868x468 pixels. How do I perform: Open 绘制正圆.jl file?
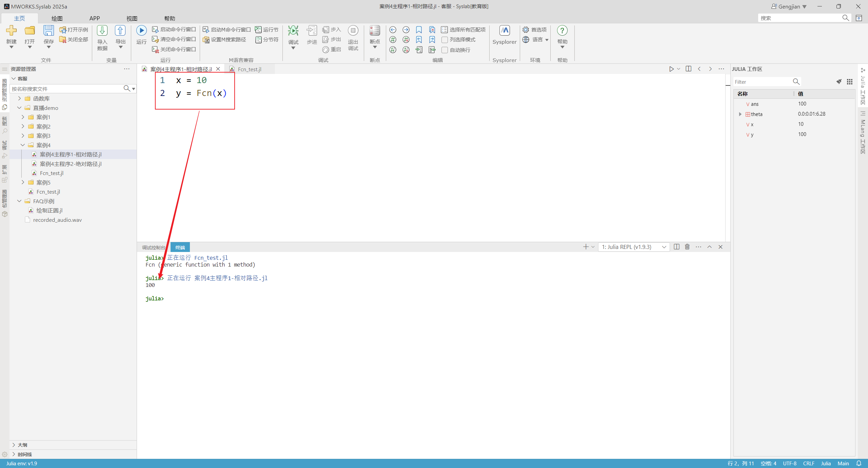49,211
